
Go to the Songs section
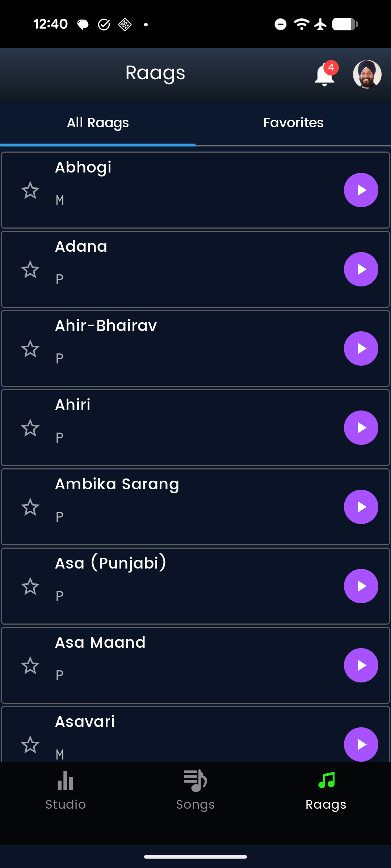click(195, 789)
